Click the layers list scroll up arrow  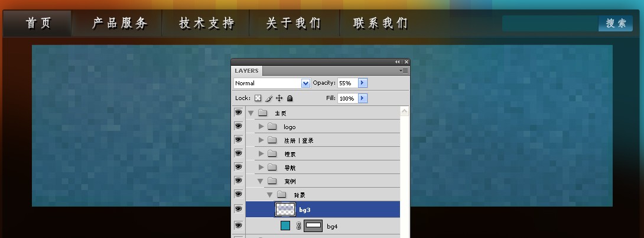404,111
